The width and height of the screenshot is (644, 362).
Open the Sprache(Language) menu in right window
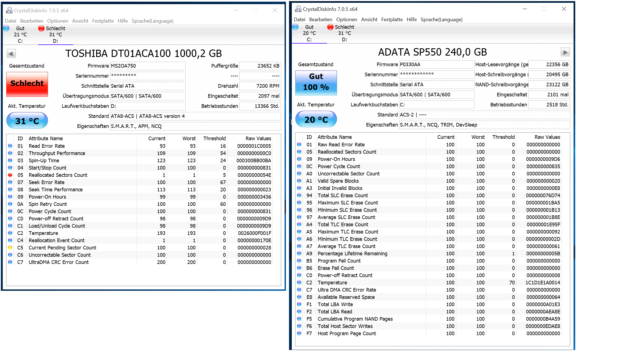(x=441, y=20)
